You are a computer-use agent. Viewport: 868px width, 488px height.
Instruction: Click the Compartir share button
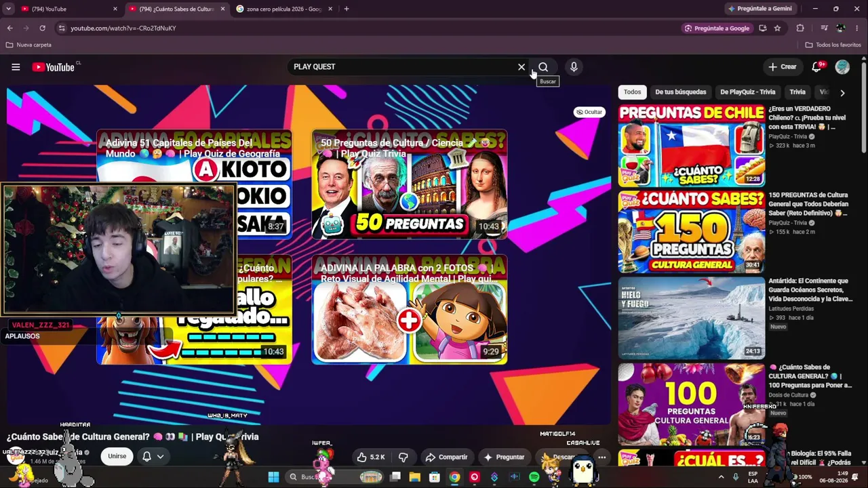click(446, 457)
